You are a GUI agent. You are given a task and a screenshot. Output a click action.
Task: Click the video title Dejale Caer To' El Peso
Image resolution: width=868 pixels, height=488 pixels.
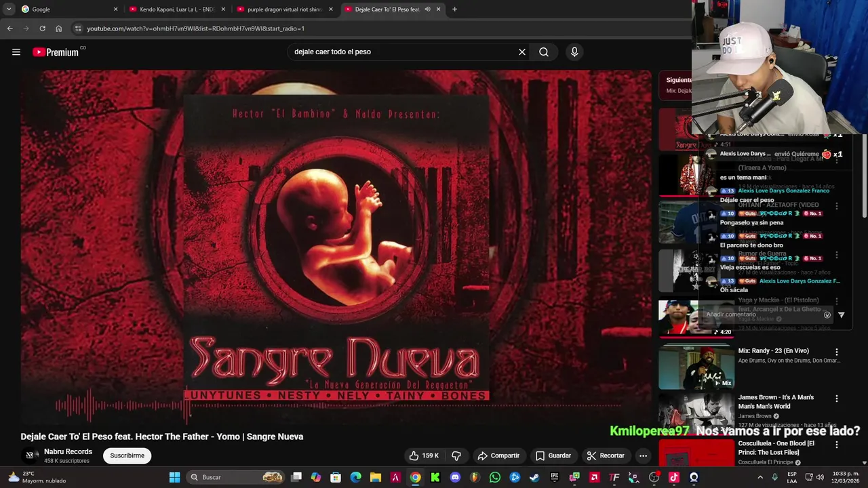pyautogui.click(x=162, y=436)
